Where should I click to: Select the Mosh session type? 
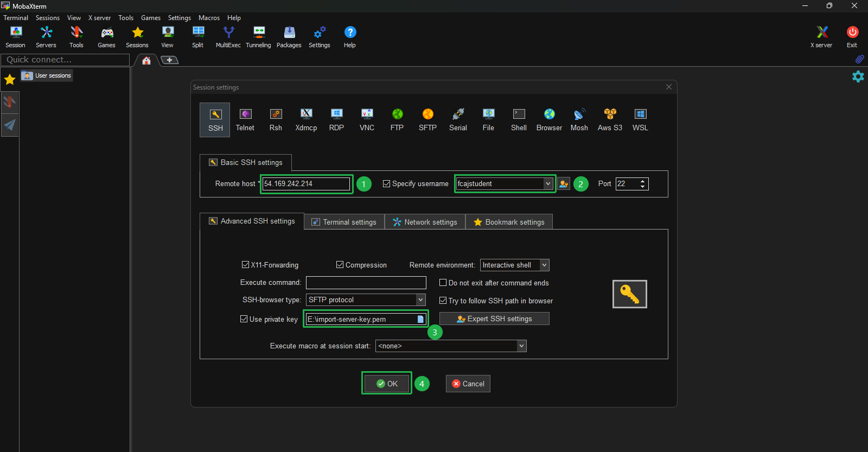click(579, 120)
